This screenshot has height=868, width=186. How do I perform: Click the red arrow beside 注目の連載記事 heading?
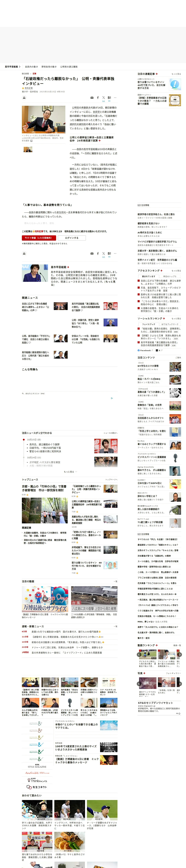coord(157,74)
